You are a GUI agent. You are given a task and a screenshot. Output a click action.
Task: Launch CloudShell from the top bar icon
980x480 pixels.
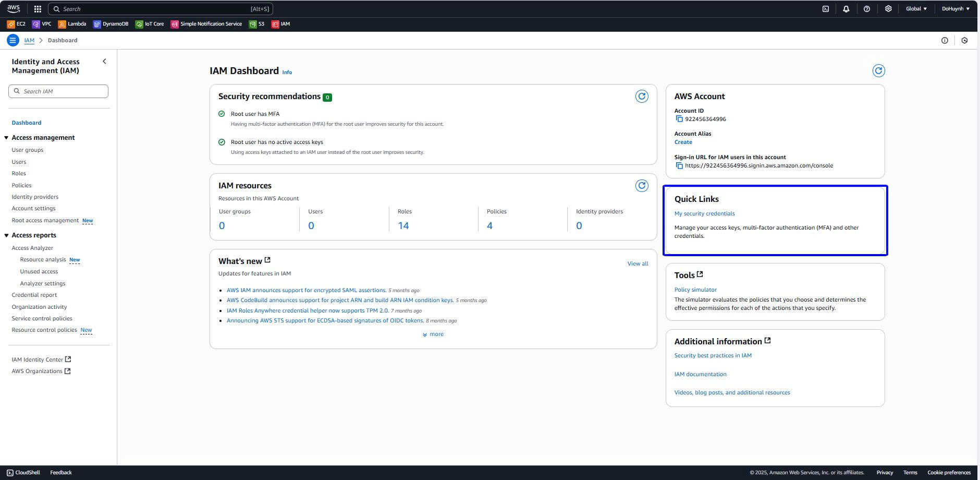[826, 9]
